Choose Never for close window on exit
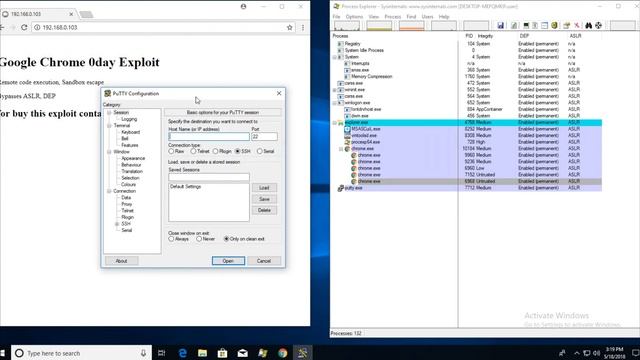640x360 pixels. 199,239
